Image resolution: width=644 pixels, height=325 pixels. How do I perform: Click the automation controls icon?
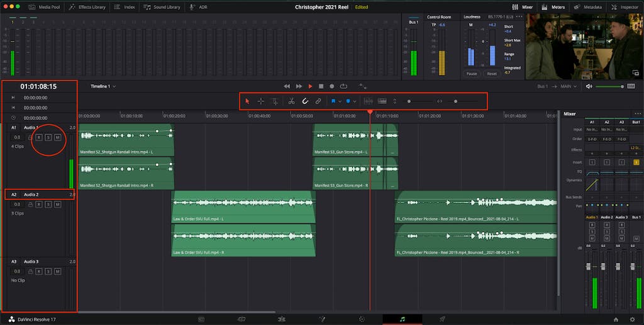[363, 86]
